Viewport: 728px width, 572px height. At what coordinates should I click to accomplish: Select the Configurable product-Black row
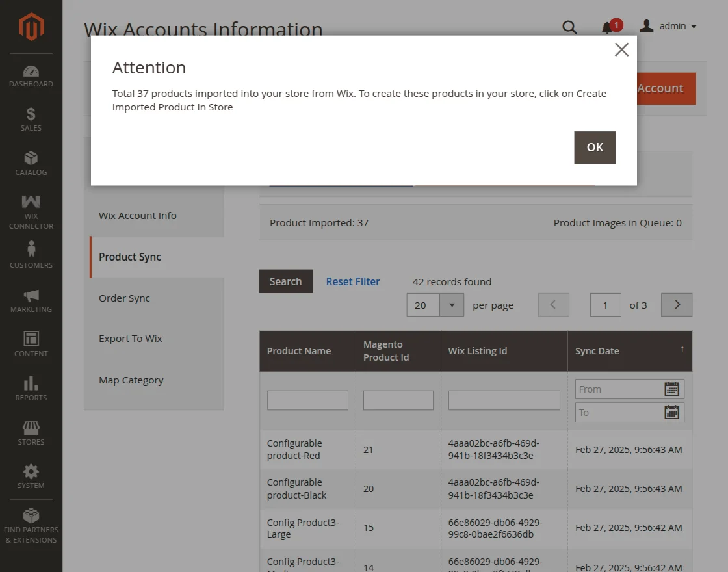476,489
